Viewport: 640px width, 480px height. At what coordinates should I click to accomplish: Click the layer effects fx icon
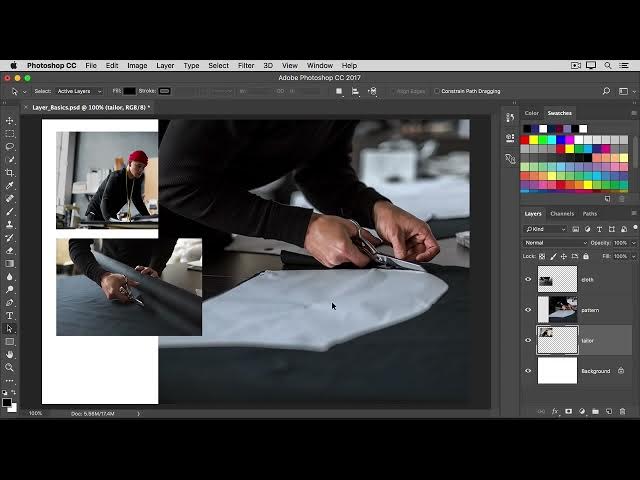[x=555, y=411]
